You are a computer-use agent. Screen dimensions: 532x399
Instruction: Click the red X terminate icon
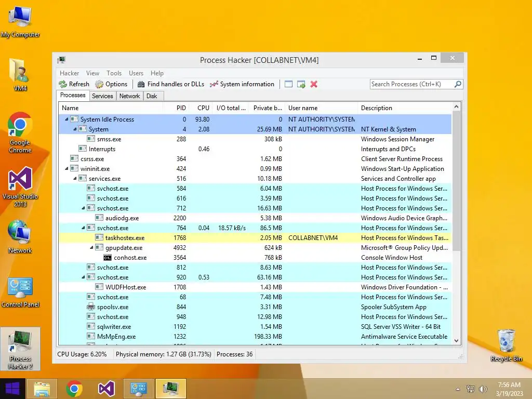pos(314,84)
